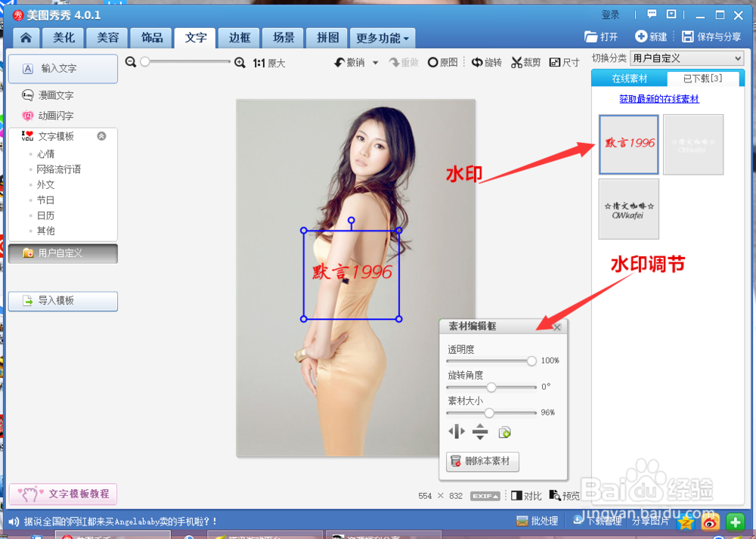The width and height of the screenshot is (756, 539).
Task: Duplicate the material with copy icon
Action: click(x=504, y=432)
